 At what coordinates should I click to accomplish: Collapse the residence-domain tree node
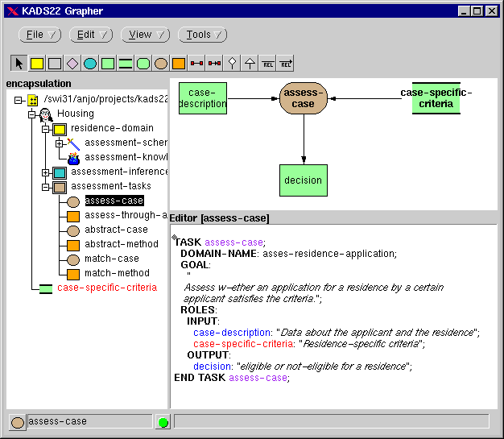46,129
